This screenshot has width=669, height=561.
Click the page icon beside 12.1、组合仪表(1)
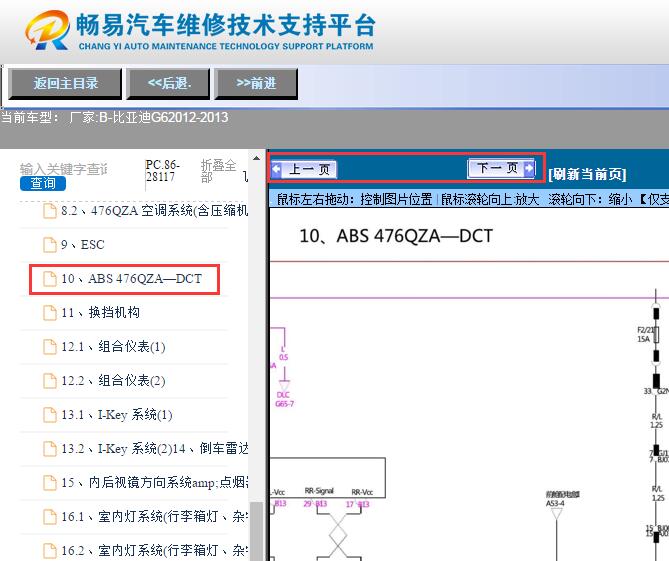pos(50,347)
